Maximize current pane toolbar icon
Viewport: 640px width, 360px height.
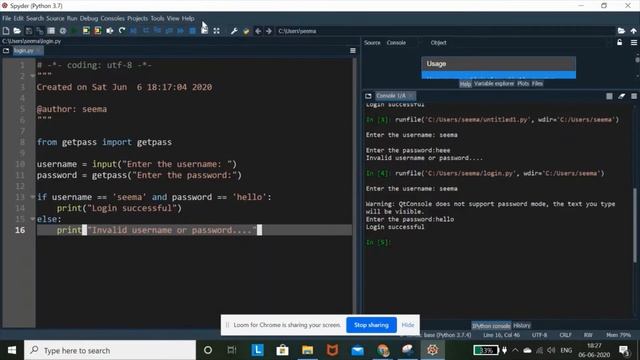(x=216, y=31)
